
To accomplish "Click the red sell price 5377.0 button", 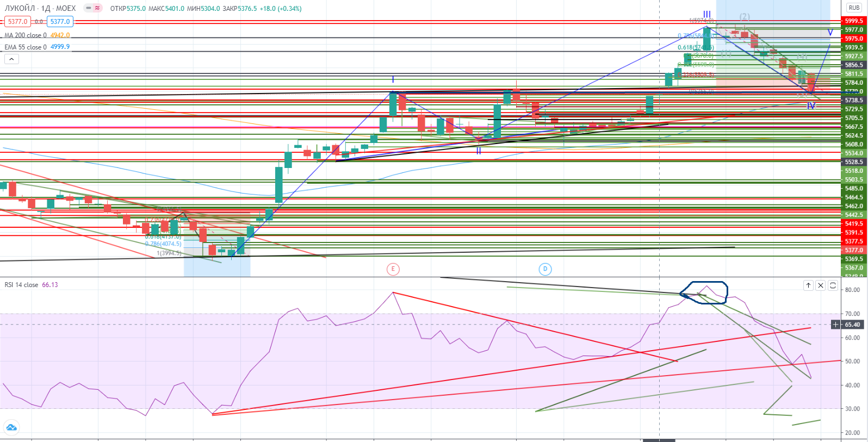I will click(x=17, y=22).
